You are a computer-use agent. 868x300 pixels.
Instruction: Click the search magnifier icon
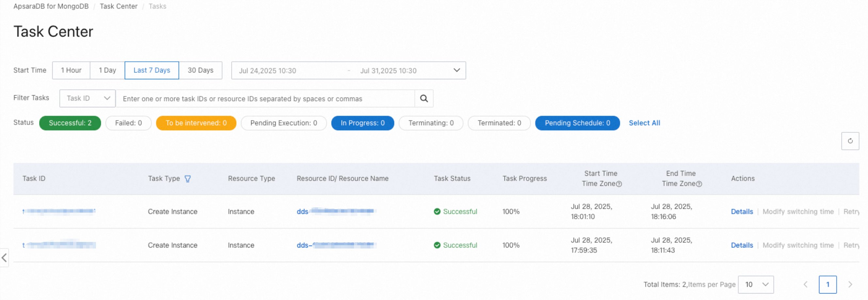[x=424, y=98]
